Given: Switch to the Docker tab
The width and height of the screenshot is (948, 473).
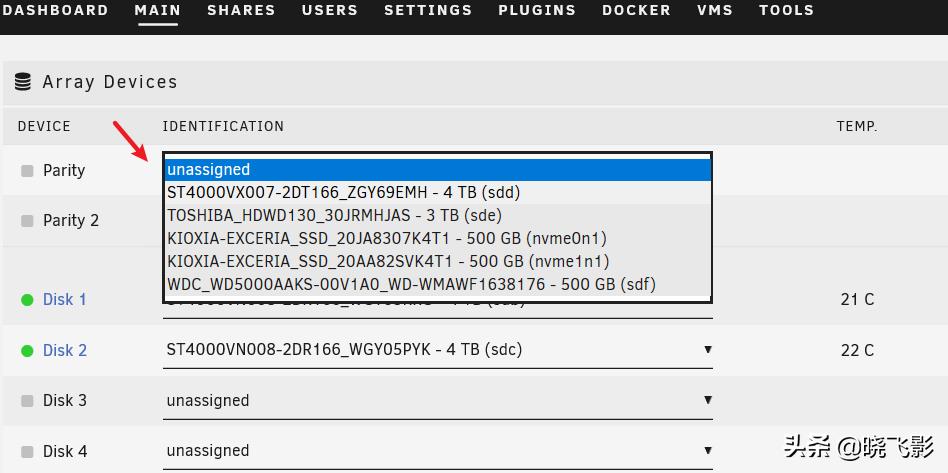Looking at the screenshot, I should (x=636, y=10).
